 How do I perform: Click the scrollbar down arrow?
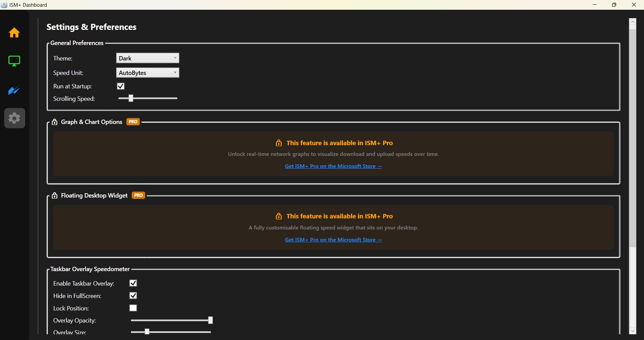[x=633, y=331]
